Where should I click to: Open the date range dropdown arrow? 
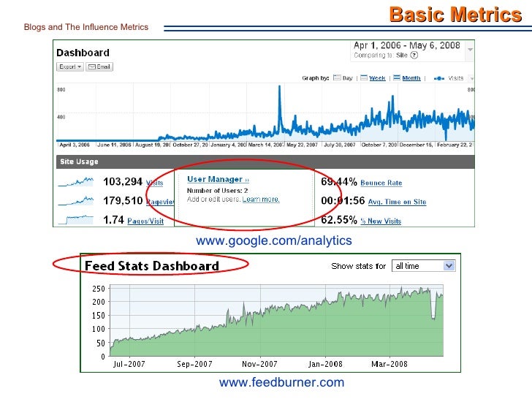click(x=471, y=50)
